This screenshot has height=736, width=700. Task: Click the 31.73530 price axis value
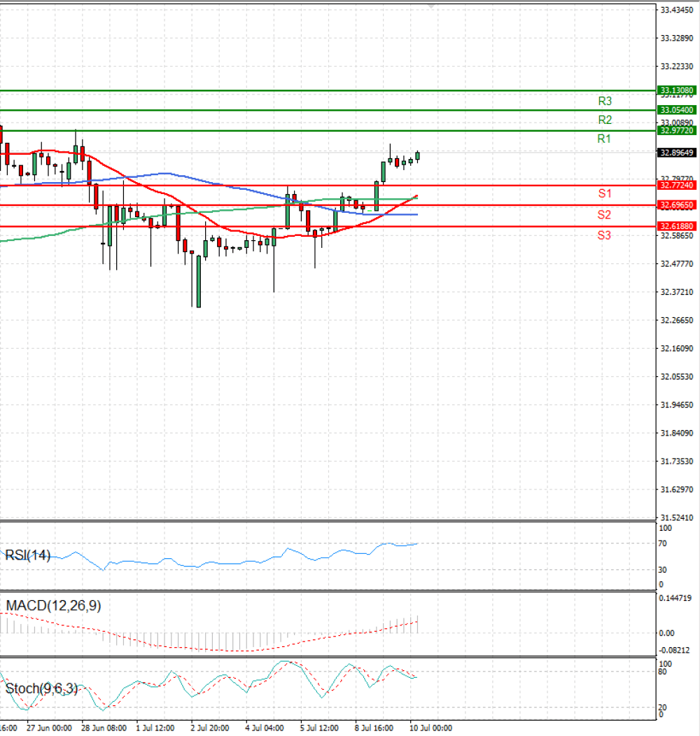coord(676,461)
